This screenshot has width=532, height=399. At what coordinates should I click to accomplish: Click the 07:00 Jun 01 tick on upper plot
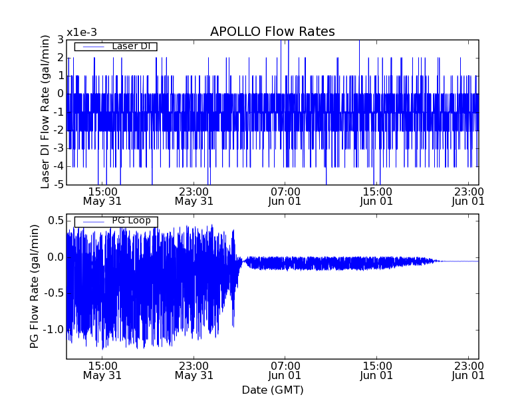coord(285,196)
